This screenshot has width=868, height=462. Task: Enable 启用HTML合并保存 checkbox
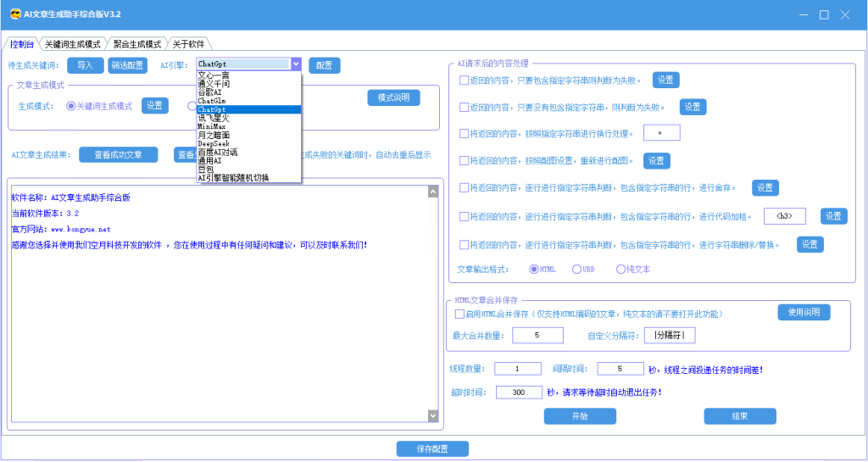point(459,314)
